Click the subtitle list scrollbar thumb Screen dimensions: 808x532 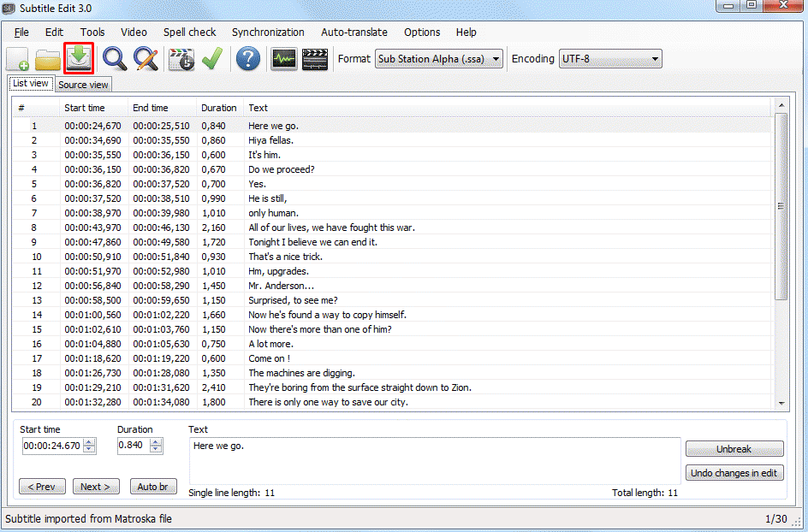pyautogui.click(x=781, y=206)
